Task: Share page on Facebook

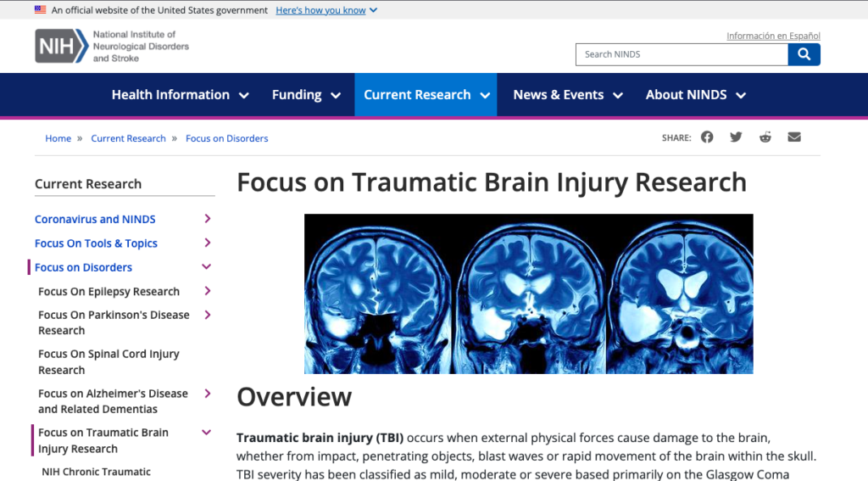Action: 707,137
